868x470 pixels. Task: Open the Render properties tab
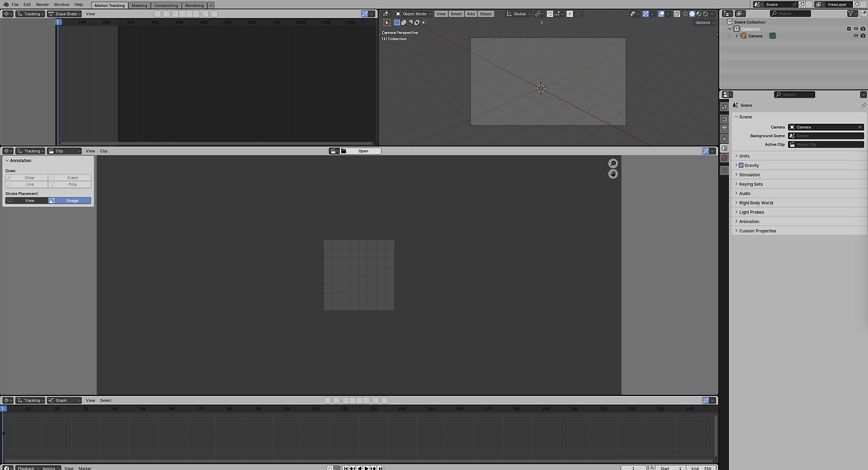[724, 119]
